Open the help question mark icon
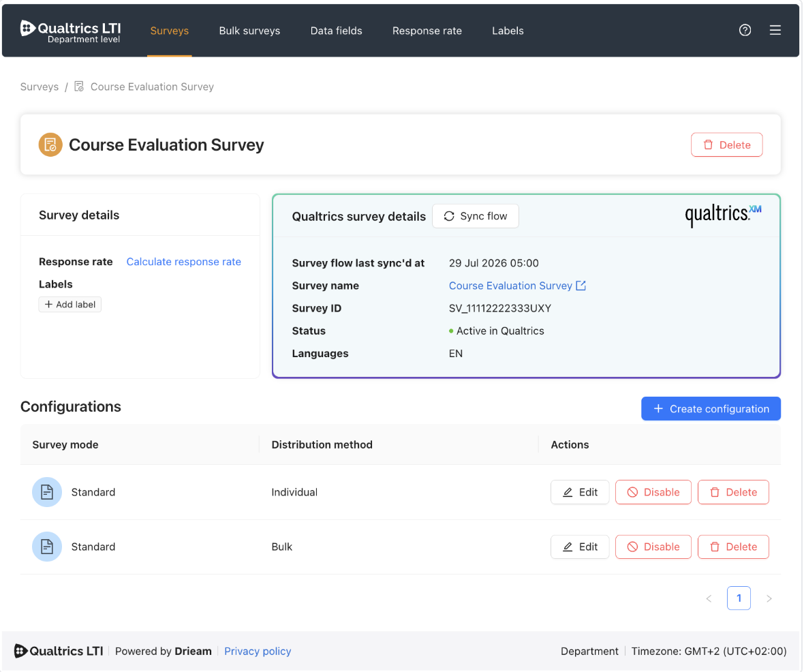804x672 pixels. click(x=745, y=30)
